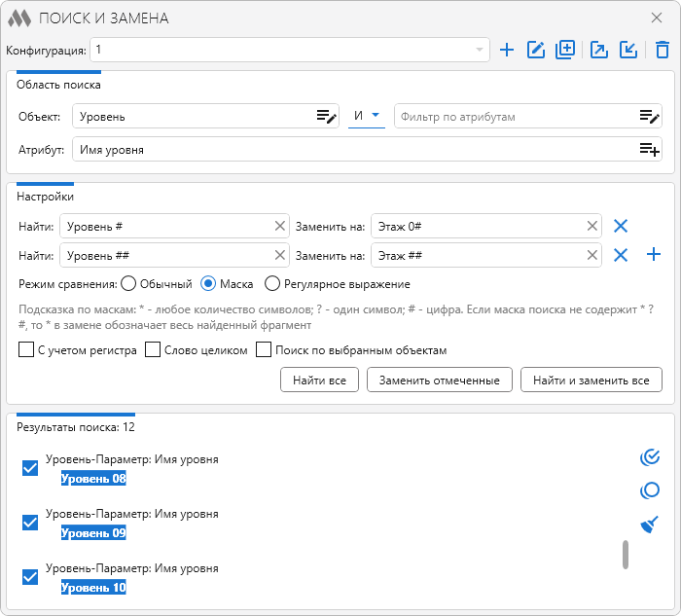Duplicate the current configuration
681x616 pixels.
point(565,50)
